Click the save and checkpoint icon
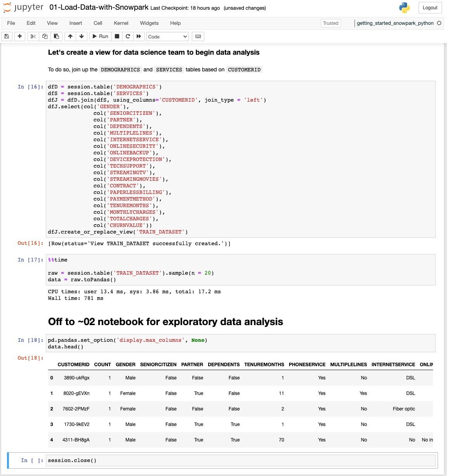Viewport: 466px width, 476px height. [6, 36]
